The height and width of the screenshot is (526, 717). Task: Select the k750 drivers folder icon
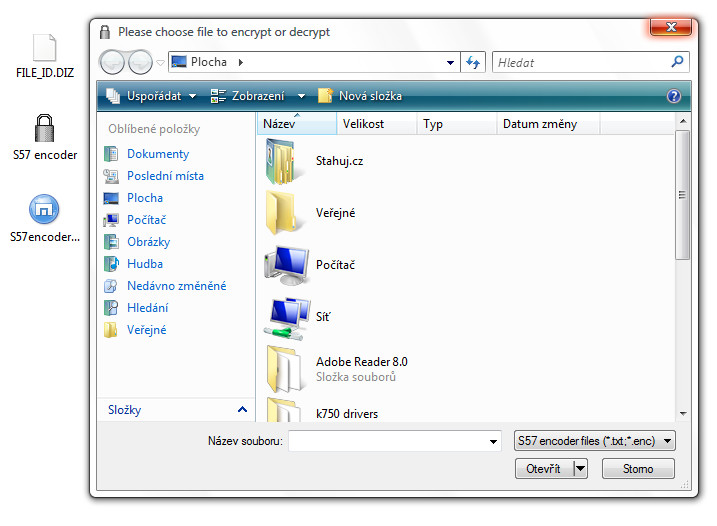pyautogui.click(x=285, y=409)
